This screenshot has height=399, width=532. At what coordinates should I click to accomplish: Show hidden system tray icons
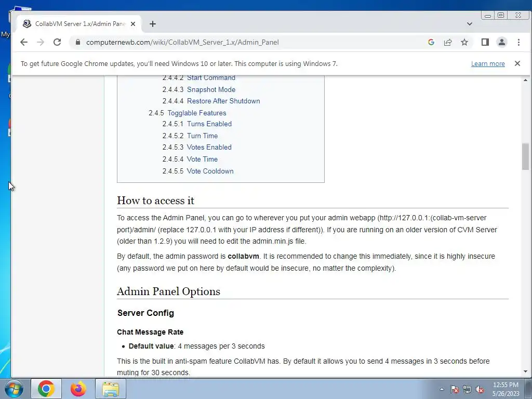(x=442, y=389)
